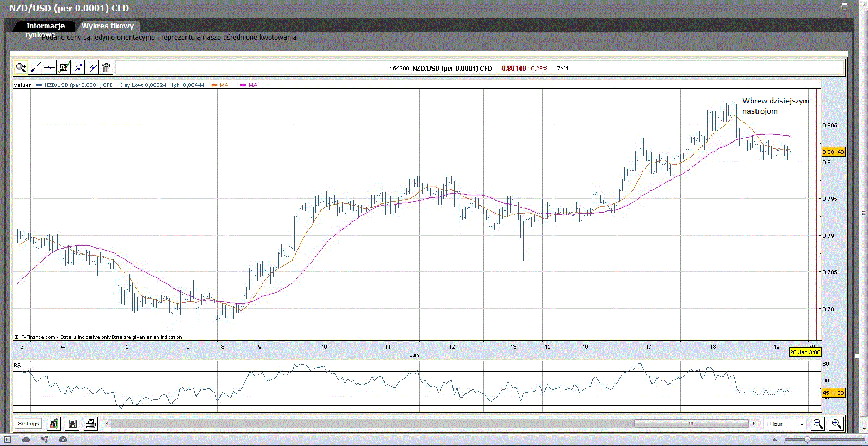Click the cloud icon in status bar
This screenshot has width=868, height=446.
[26, 439]
